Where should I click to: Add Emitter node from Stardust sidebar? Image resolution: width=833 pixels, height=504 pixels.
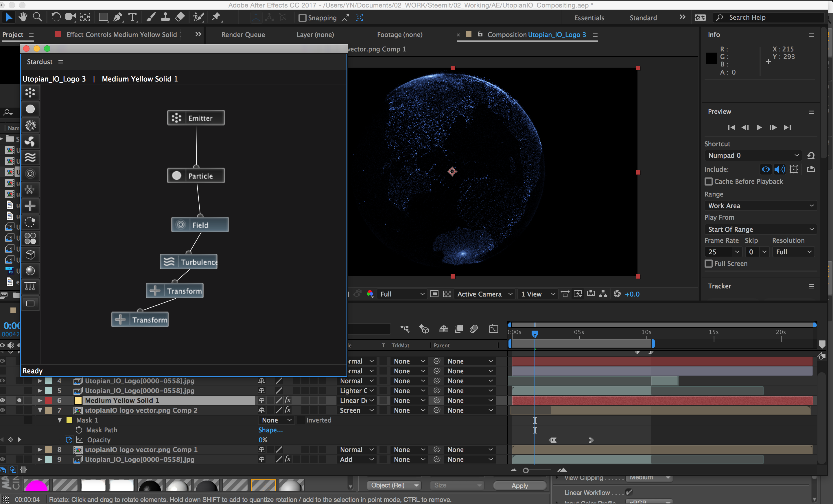tap(30, 92)
